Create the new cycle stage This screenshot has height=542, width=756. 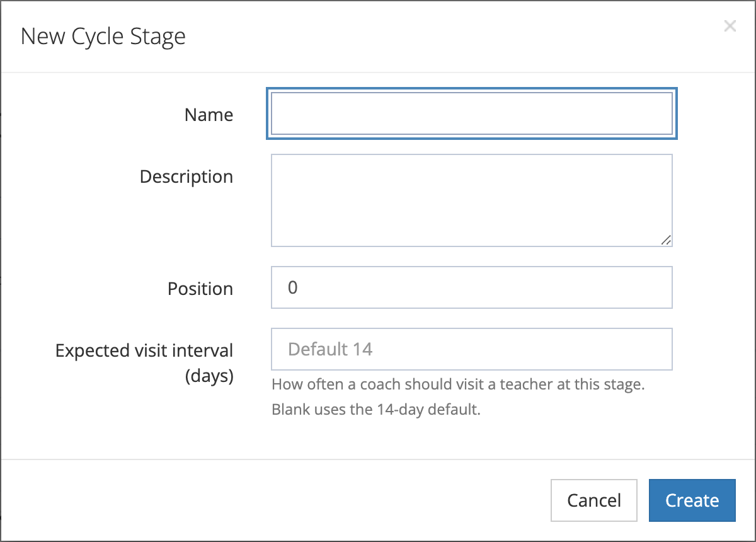(x=692, y=500)
